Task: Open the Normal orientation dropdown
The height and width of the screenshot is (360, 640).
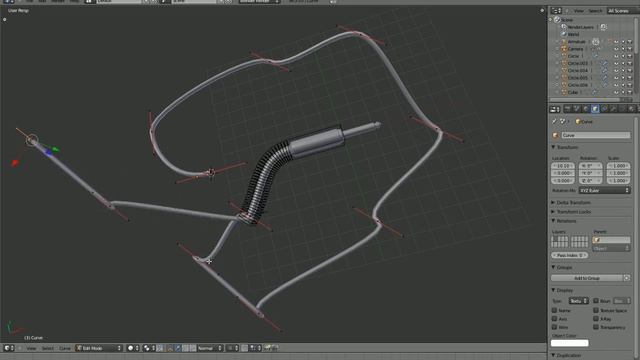Action: point(210,348)
